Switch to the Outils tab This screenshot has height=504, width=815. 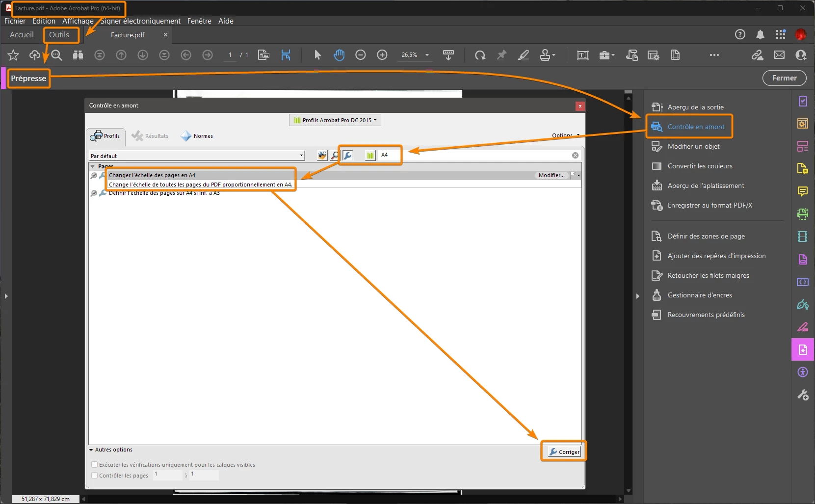click(59, 35)
